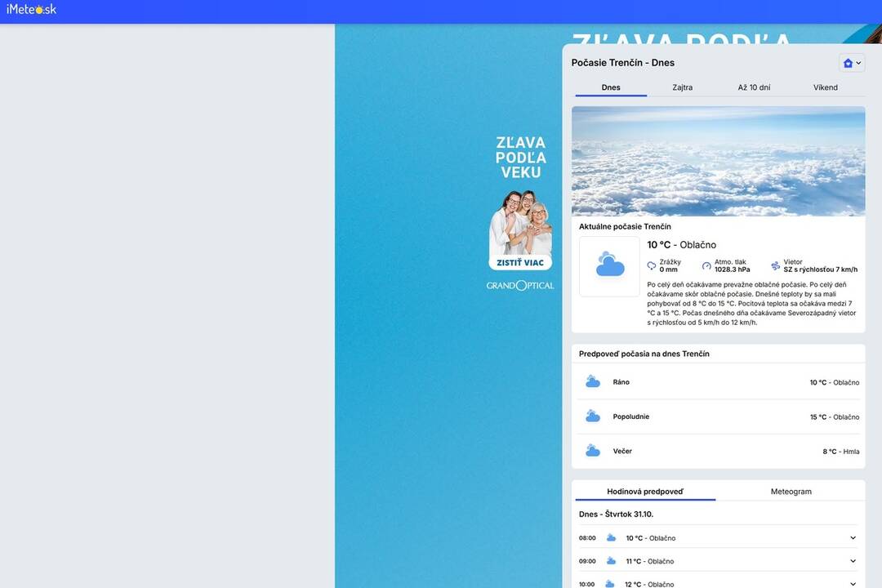882x588 pixels.
Task: Click the atmospheric pressure gauge icon
Action: pyautogui.click(x=706, y=266)
